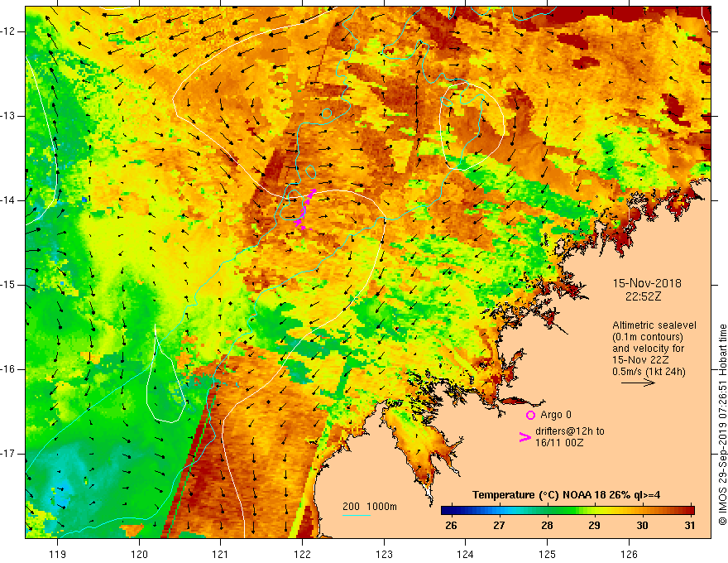Image resolution: width=728 pixels, height=563 pixels.
Task: Click the latitude axis label -15
Action: tap(8, 285)
